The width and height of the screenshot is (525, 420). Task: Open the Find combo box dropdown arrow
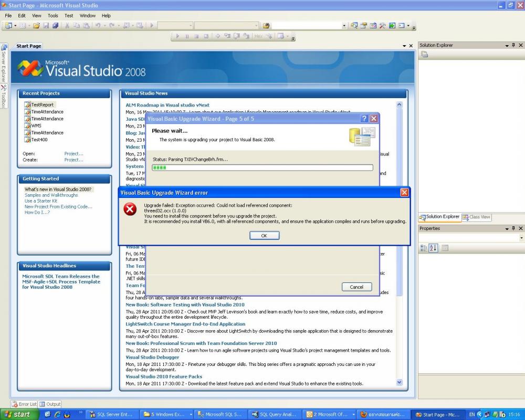(344, 26)
